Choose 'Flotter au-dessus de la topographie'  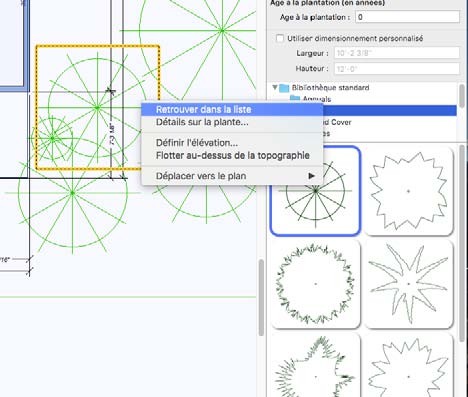(232, 155)
